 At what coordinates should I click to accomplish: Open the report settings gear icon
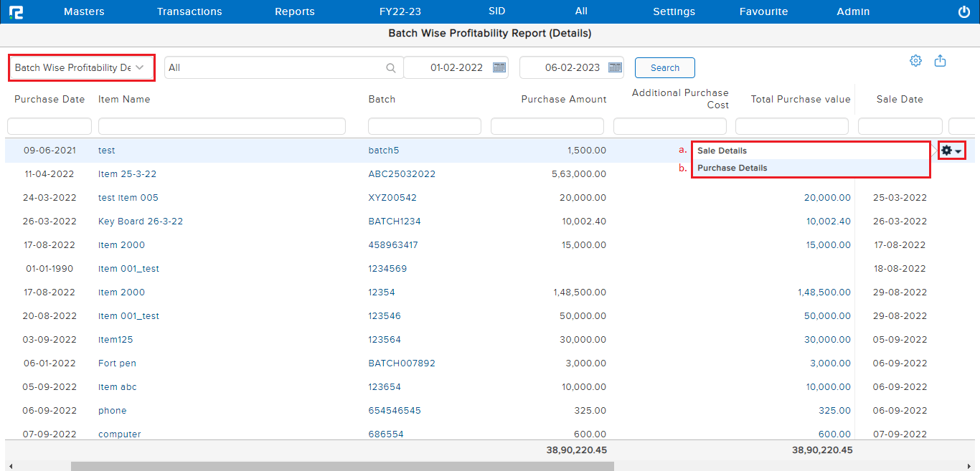(x=915, y=61)
